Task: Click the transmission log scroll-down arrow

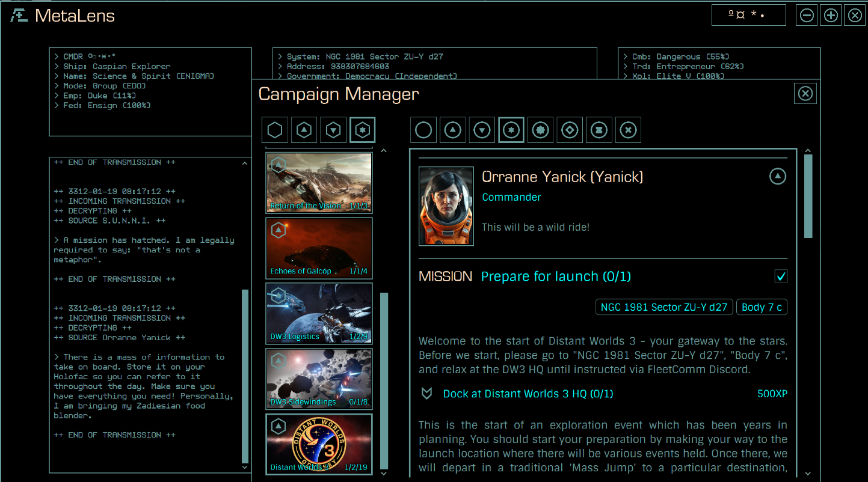Action: coord(245,467)
